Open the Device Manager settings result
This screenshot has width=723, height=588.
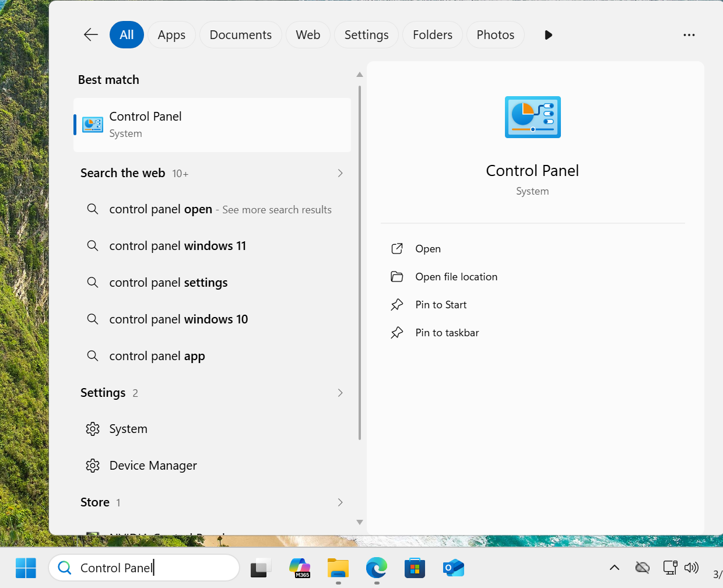pyautogui.click(x=212, y=466)
